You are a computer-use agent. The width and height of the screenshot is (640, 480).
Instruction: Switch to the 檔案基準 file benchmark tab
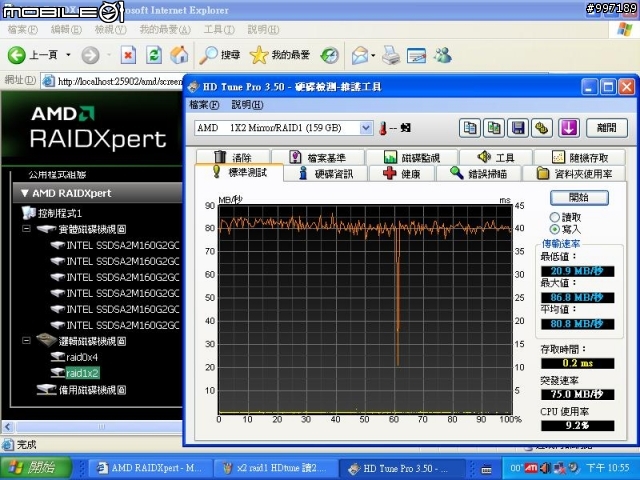[318, 157]
